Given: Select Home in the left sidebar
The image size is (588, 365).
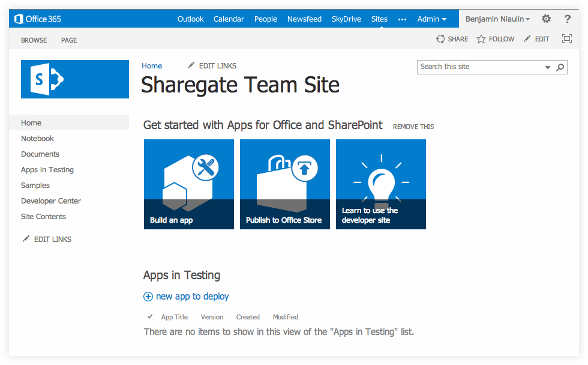Looking at the screenshot, I should [69, 122].
